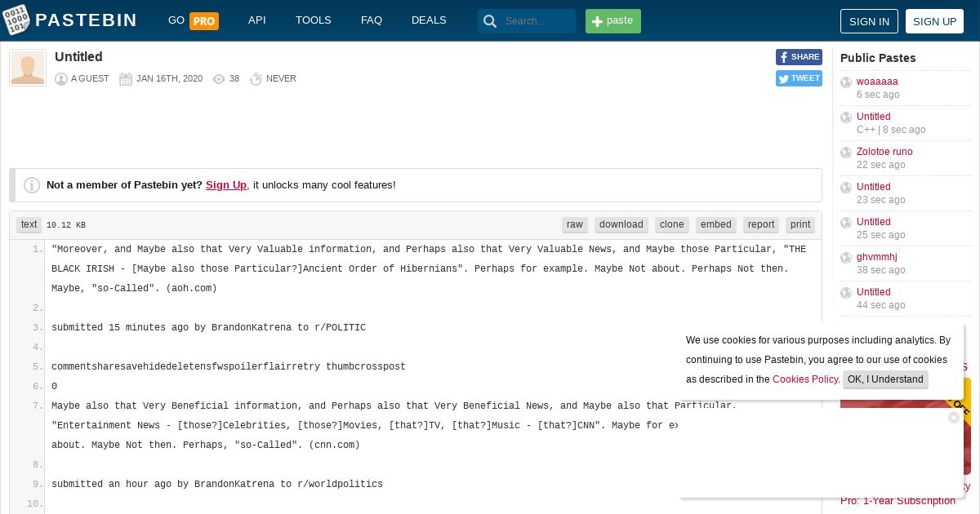
Task: Click the globe icon beside Untitled C++ paste
Action: click(846, 117)
